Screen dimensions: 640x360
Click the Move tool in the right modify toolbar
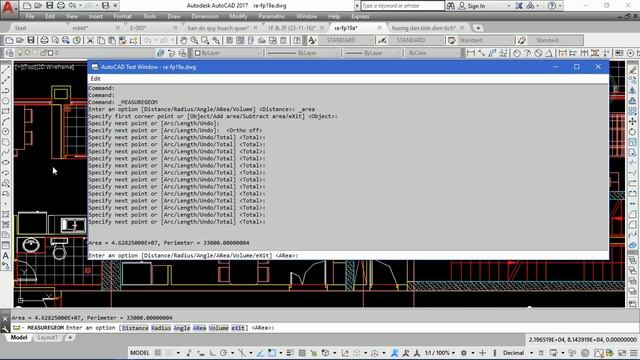[x=633, y=121]
